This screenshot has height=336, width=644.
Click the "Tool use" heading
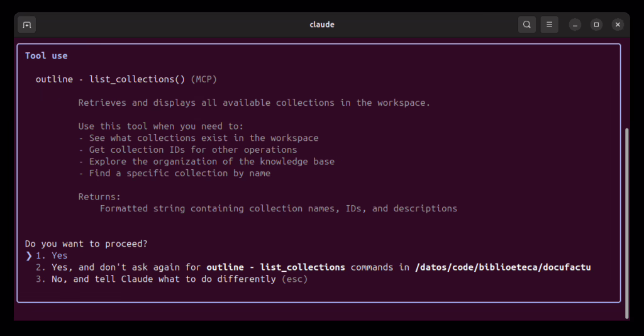click(46, 55)
